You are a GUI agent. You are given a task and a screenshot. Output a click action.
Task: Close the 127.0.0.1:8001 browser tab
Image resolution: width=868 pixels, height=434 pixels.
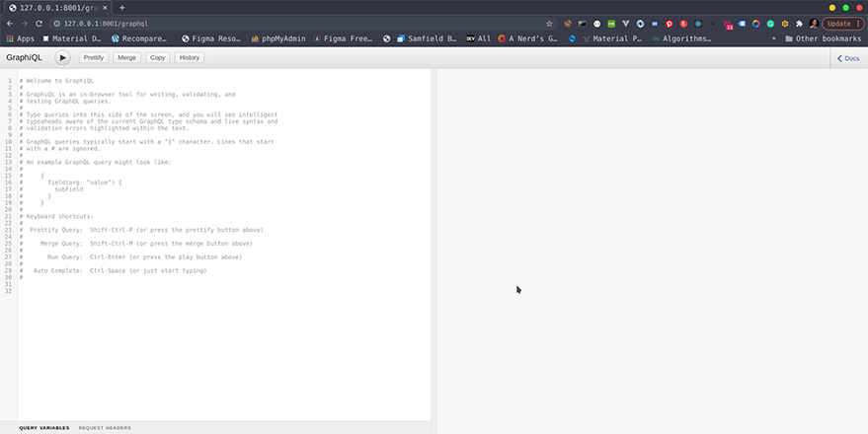[106, 8]
